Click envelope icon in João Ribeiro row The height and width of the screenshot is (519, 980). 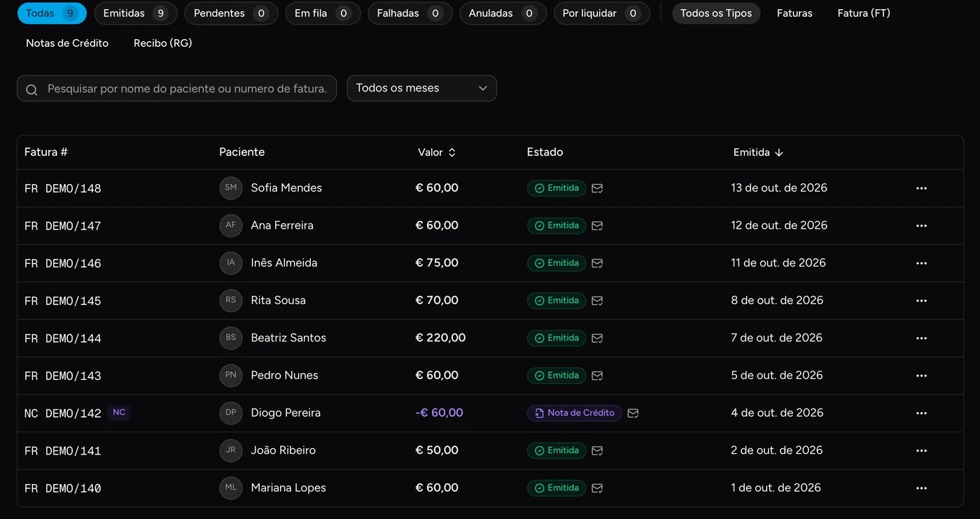coord(597,450)
